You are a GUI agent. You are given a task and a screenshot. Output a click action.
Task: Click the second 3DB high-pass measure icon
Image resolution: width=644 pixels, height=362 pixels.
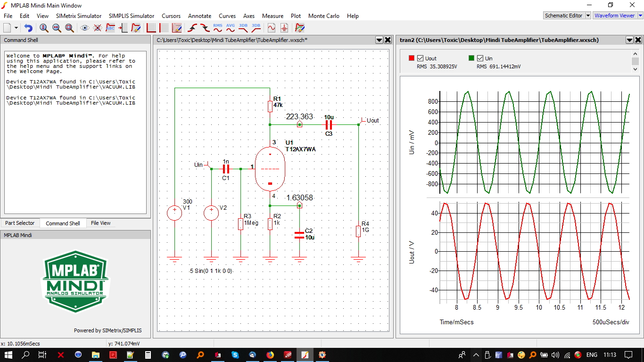click(256, 28)
